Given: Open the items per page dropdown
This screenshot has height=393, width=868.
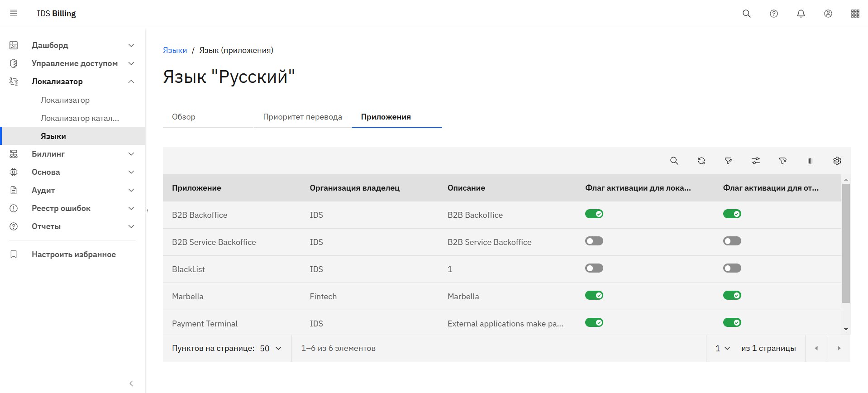Looking at the screenshot, I should coord(271,348).
